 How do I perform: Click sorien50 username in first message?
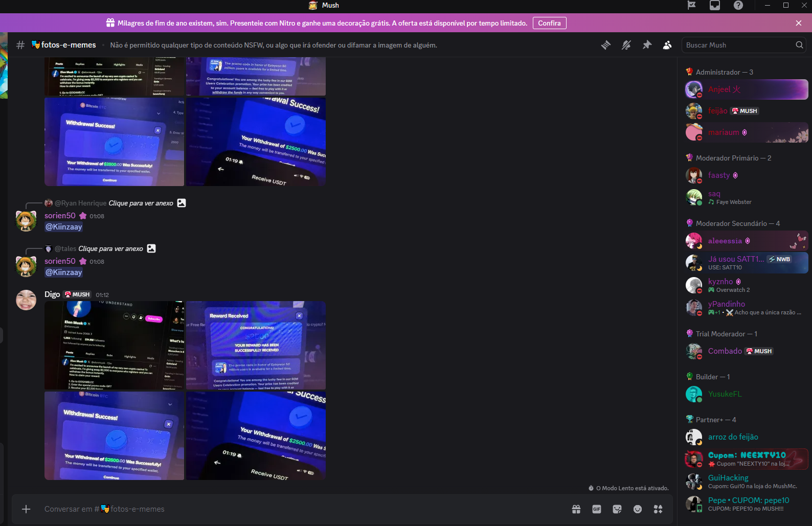[60, 216]
